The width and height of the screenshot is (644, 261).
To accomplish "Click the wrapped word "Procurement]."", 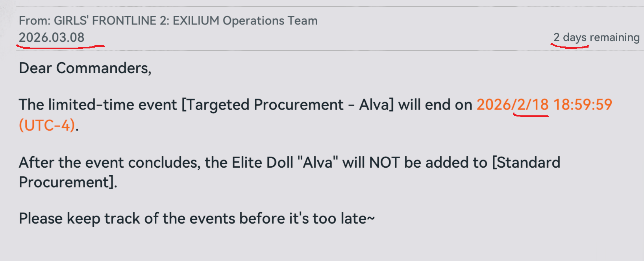I will coord(68,182).
